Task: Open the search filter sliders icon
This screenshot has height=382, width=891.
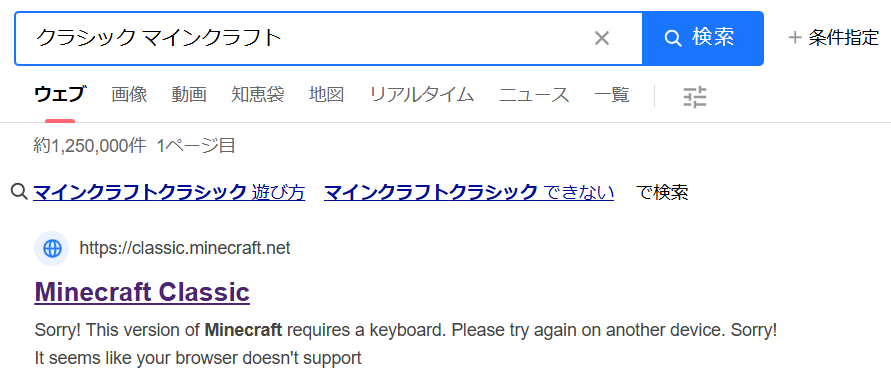Action: click(x=694, y=97)
